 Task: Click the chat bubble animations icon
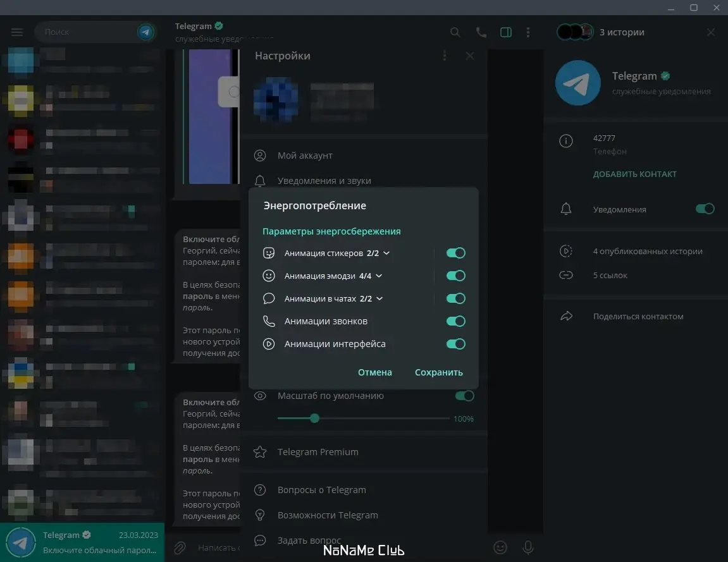pos(269,298)
